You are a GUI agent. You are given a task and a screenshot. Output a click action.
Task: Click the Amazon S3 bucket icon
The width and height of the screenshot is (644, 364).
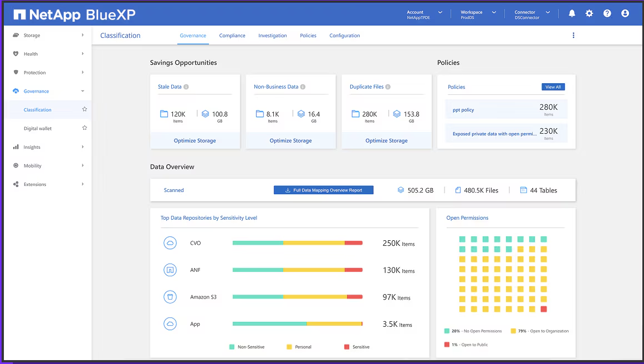(x=170, y=297)
